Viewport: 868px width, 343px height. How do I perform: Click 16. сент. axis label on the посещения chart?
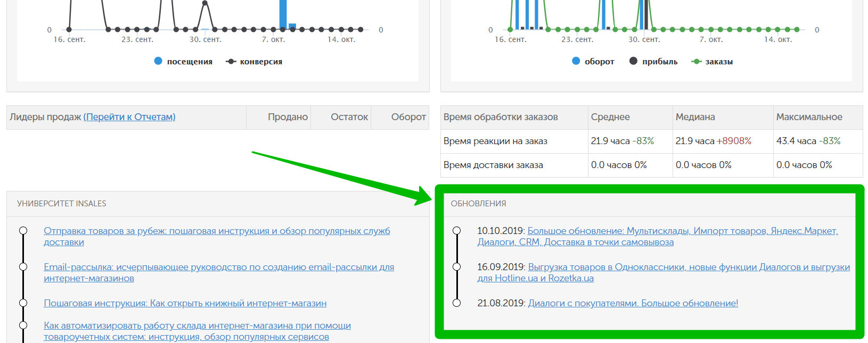pos(69,40)
